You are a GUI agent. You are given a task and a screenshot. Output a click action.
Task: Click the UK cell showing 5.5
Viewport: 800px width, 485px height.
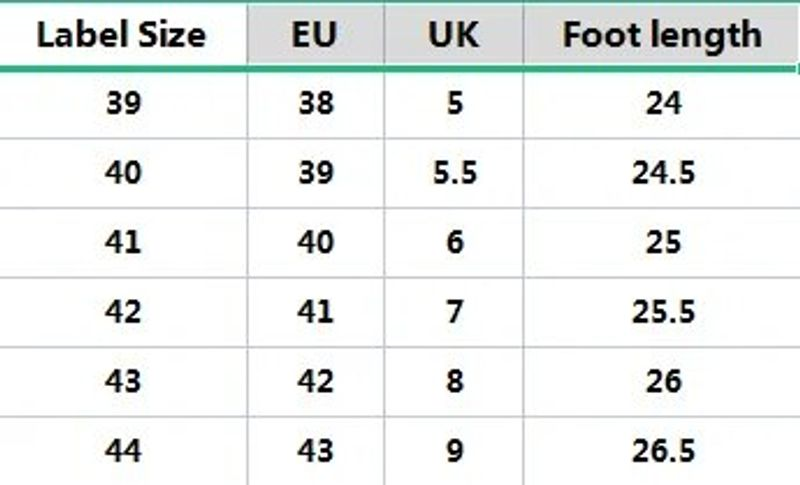tap(455, 173)
